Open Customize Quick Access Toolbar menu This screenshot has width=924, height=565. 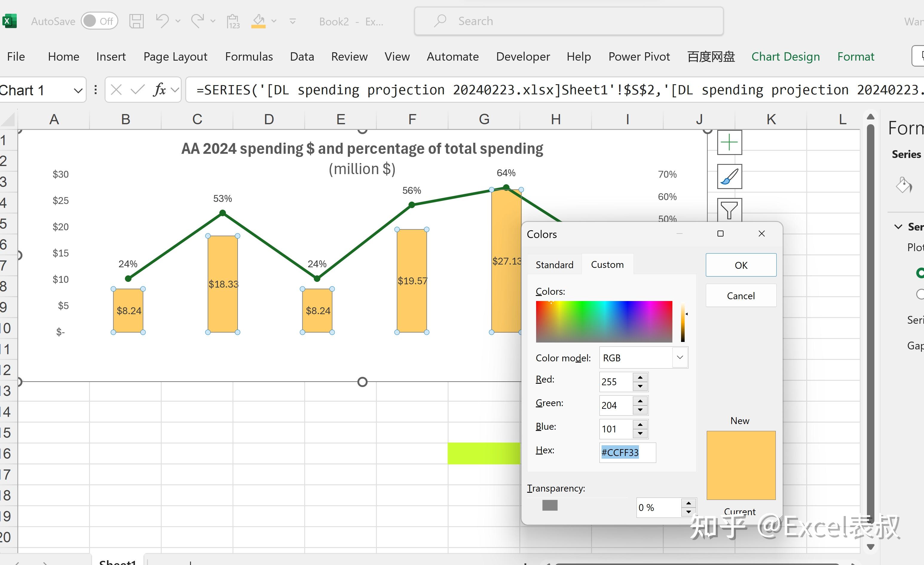tap(293, 22)
